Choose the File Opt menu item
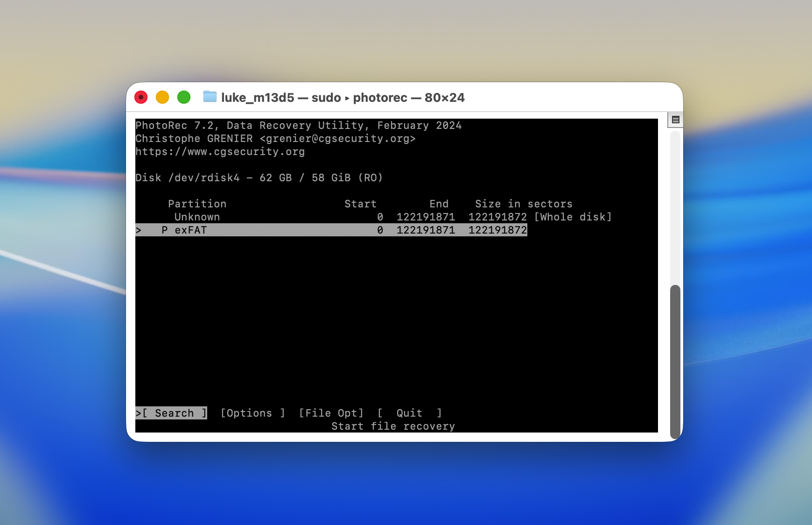The height and width of the screenshot is (525, 812). click(x=331, y=413)
